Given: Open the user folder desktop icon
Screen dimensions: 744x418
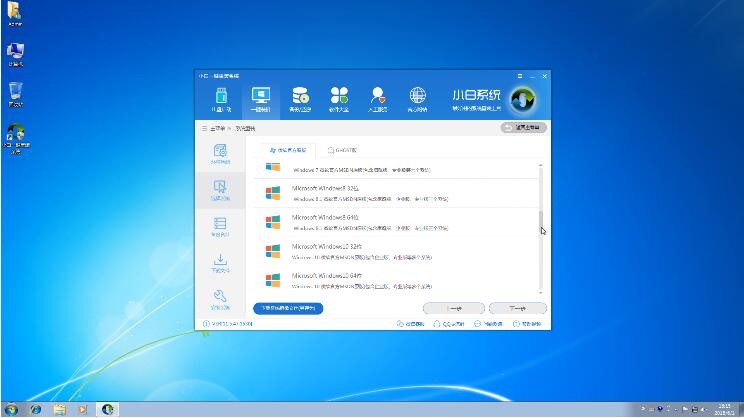Looking at the screenshot, I should click(15, 13).
